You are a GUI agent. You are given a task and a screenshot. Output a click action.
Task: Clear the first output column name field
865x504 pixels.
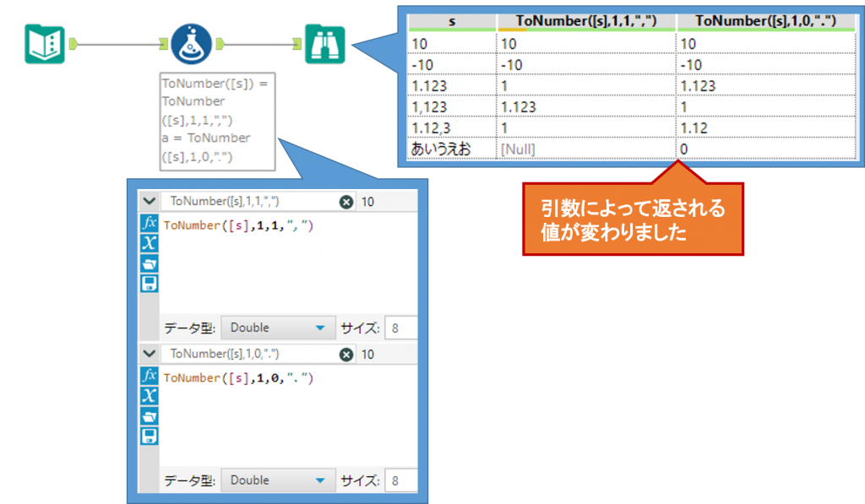[345, 202]
